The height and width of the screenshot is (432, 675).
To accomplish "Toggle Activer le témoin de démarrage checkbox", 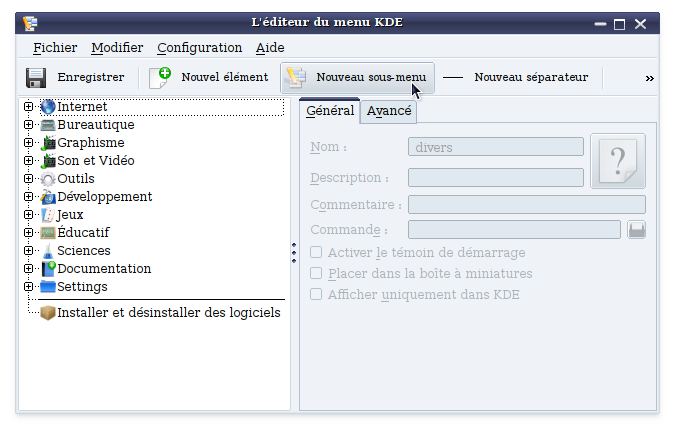I will (316, 252).
